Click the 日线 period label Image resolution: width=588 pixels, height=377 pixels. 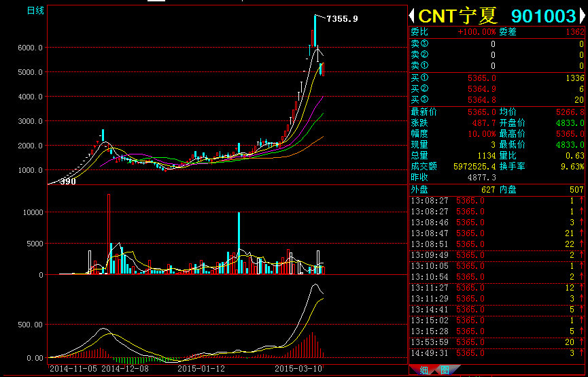35,10
